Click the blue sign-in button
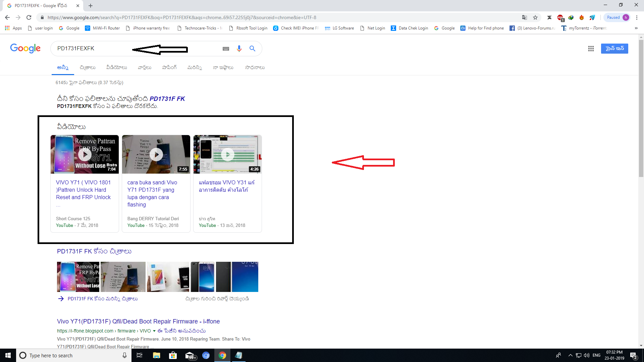 pyautogui.click(x=614, y=49)
